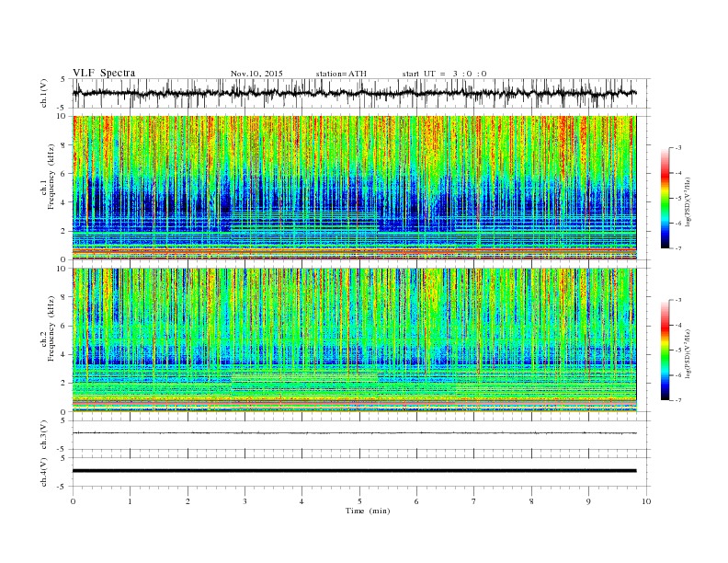The image size is (728, 563).
Task: Select the "ch.4(V)" axis label
Action: click(x=44, y=472)
